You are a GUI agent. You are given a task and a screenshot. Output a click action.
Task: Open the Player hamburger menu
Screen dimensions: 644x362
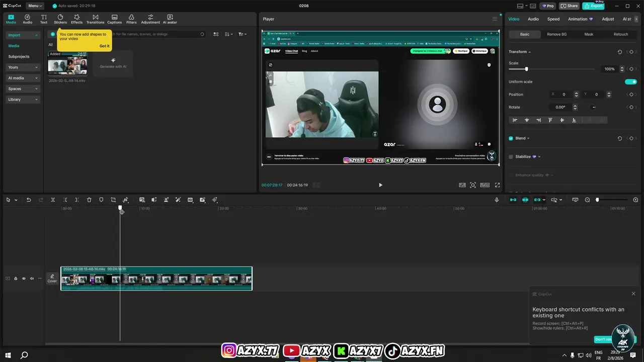pyautogui.click(x=495, y=19)
